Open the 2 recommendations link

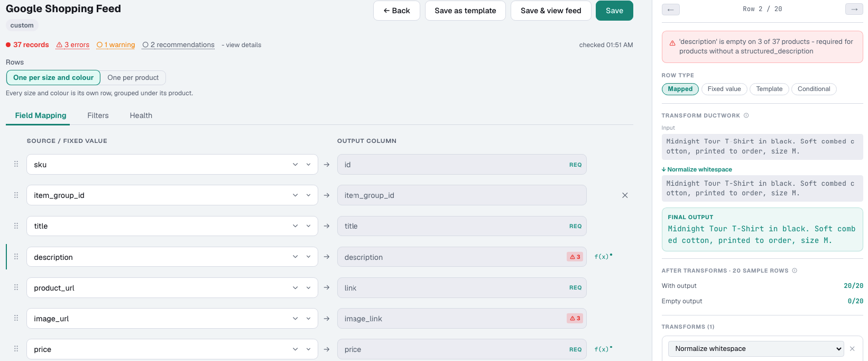[179, 45]
